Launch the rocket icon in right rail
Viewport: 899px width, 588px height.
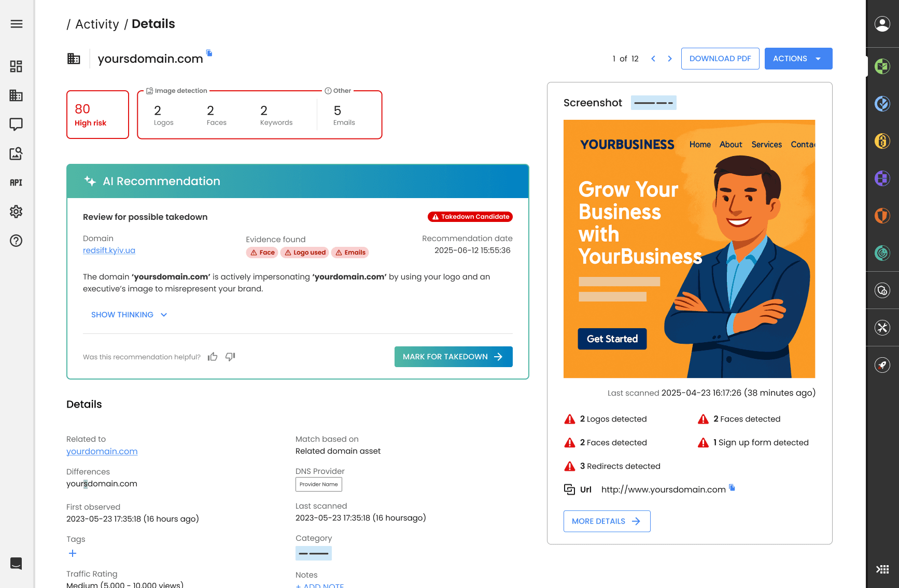[882, 365]
